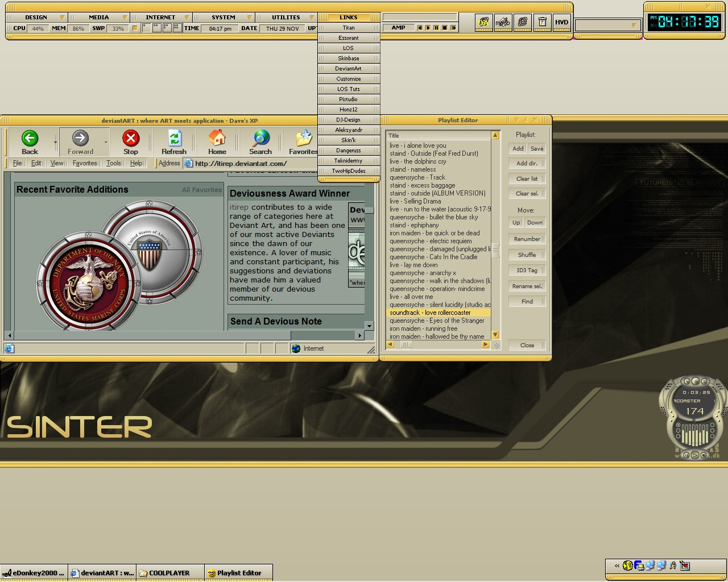
Task: Open the Forward button history dropdown
Action: coord(106,142)
